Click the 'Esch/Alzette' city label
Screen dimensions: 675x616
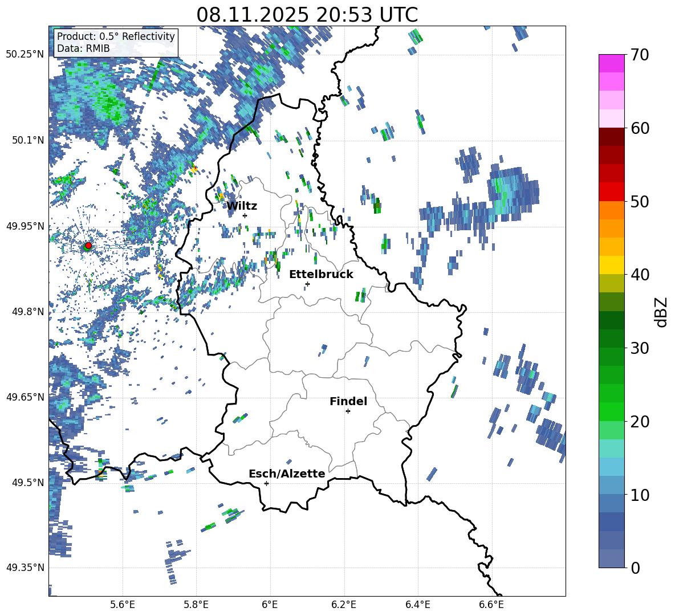(287, 474)
